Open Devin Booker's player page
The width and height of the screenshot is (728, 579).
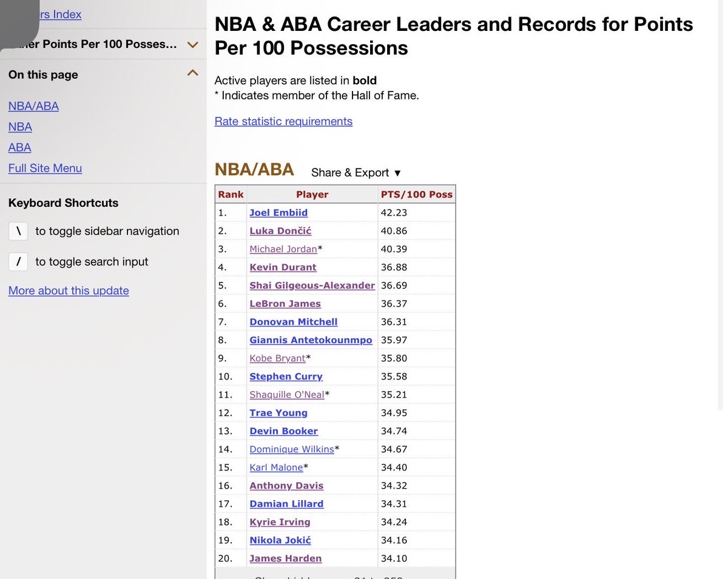point(283,431)
